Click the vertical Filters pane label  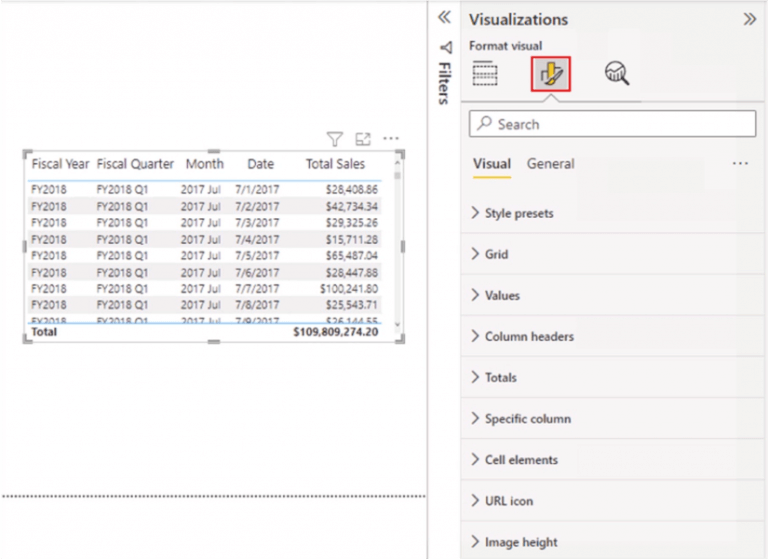click(x=444, y=83)
